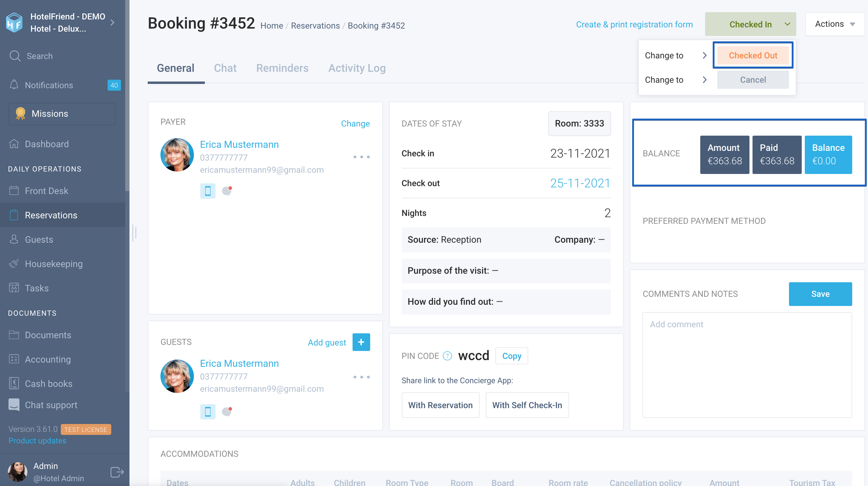Open Missions medal button
Image resolution: width=868 pixels, height=486 pixels.
(62, 114)
